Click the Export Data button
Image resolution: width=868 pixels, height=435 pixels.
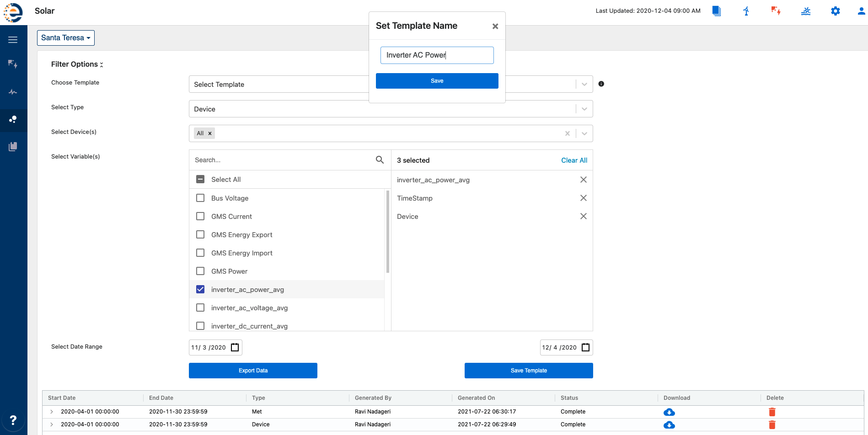click(x=253, y=371)
